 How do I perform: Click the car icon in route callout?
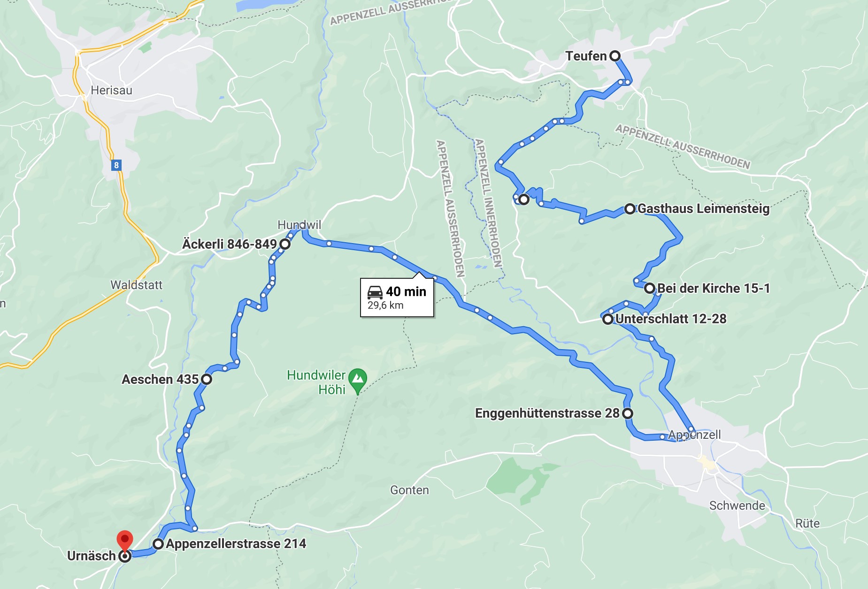375,292
